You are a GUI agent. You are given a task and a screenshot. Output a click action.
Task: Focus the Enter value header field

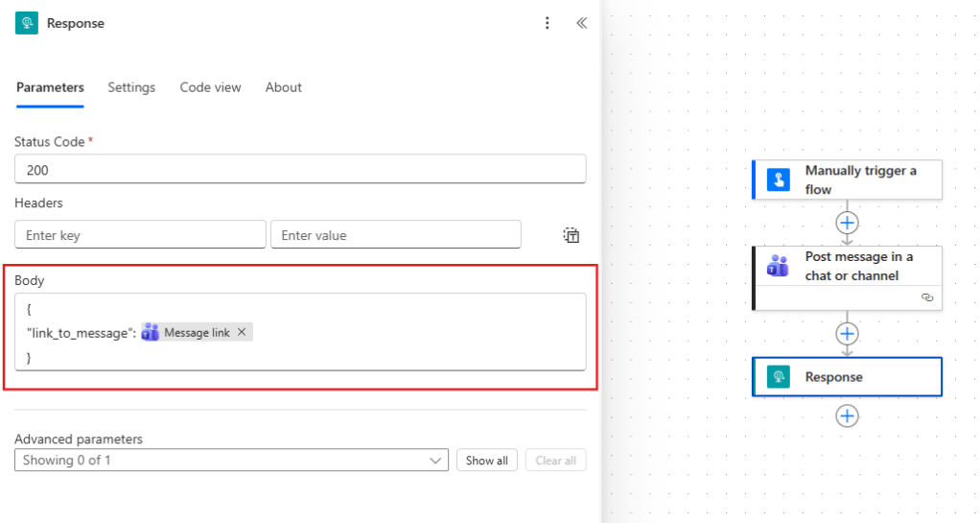(x=396, y=234)
